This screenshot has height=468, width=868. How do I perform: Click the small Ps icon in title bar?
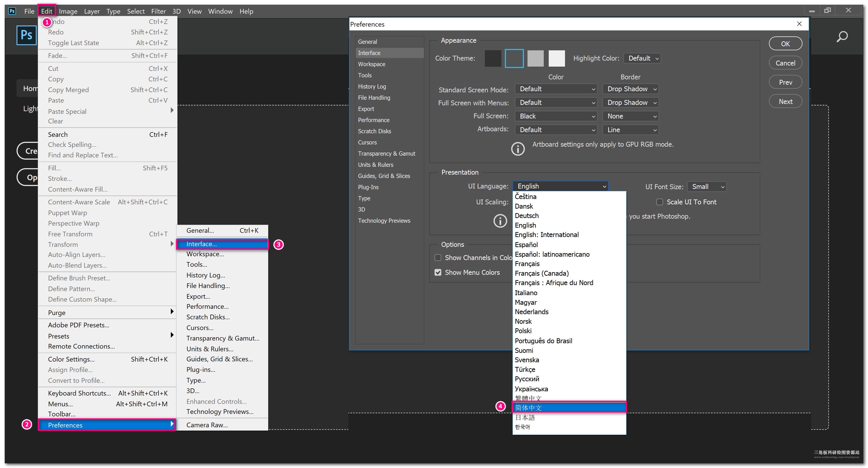pyautogui.click(x=12, y=11)
